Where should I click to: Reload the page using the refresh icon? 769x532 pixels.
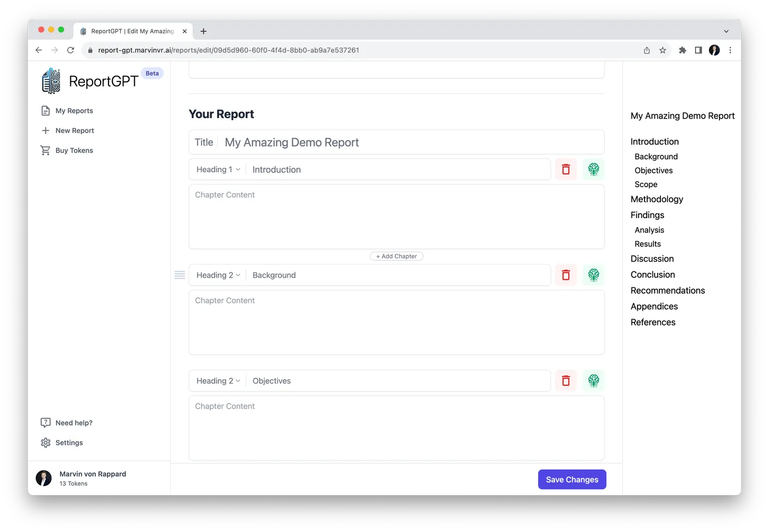(x=70, y=50)
